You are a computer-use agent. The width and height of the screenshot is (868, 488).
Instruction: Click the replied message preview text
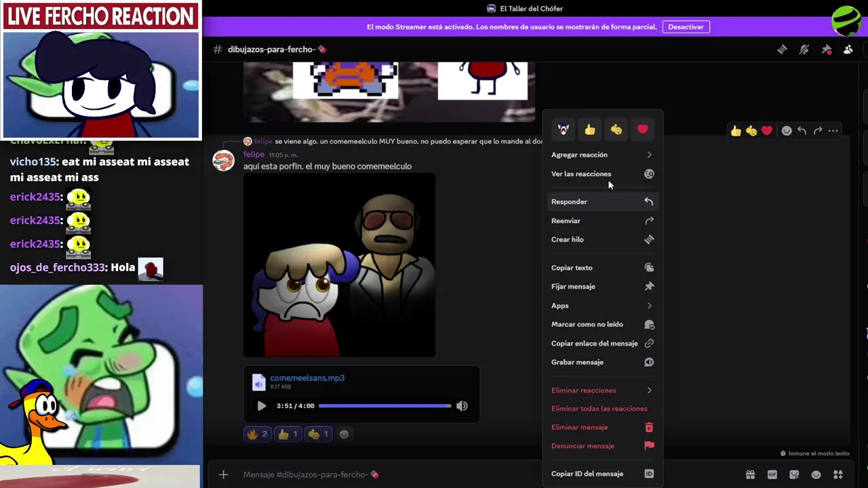click(x=408, y=141)
